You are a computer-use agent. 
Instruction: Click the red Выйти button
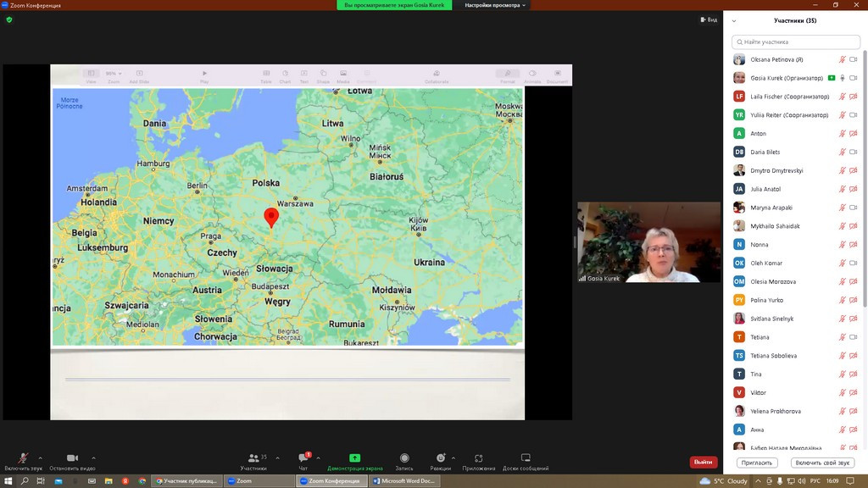pos(703,462)
